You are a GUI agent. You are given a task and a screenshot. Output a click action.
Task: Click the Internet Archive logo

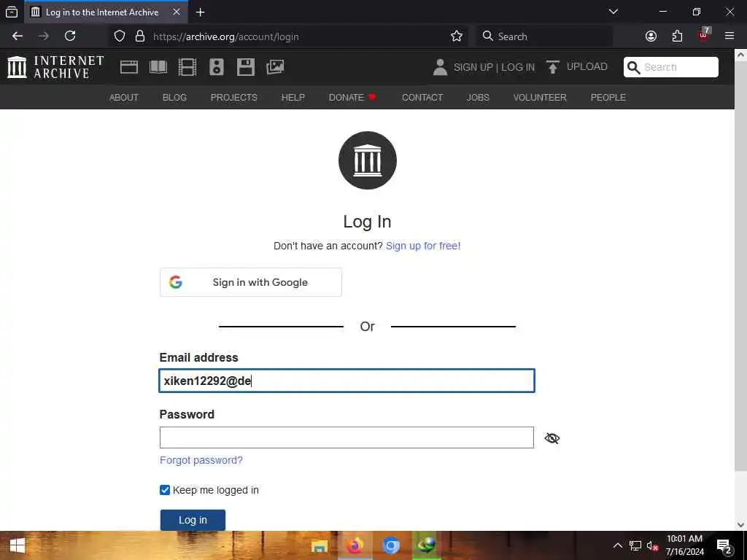(x=55, y=67)
